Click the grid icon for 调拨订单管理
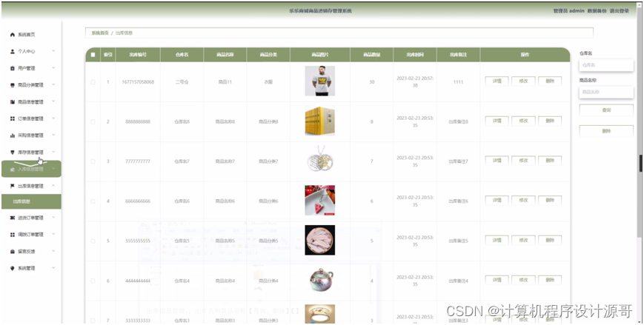The image size is (644, 325). 13,235
